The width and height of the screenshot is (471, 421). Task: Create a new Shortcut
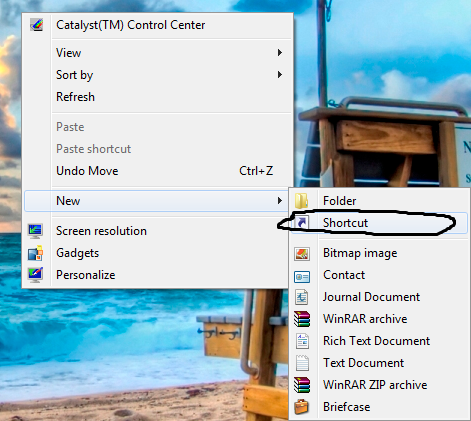[379, 223]
